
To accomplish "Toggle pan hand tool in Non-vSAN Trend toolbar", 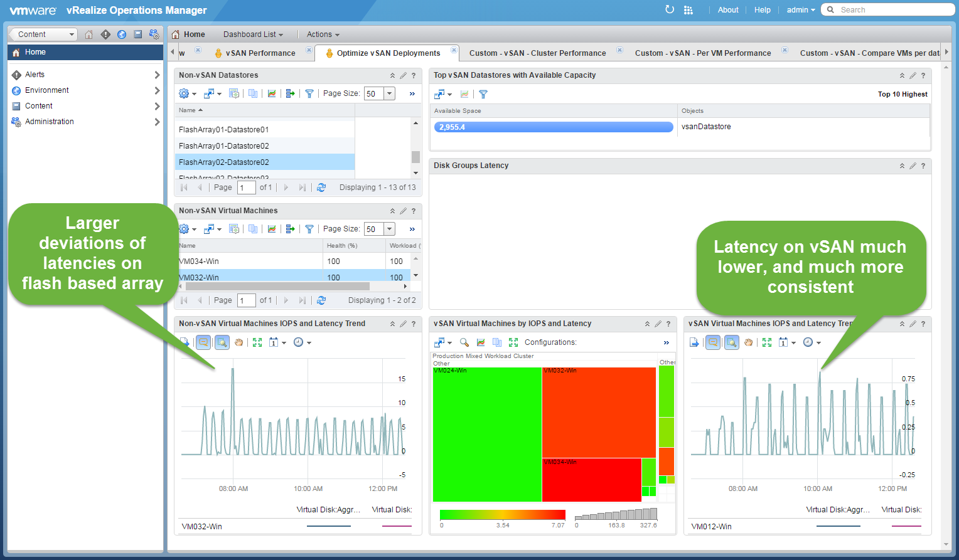I will (238, 342).
